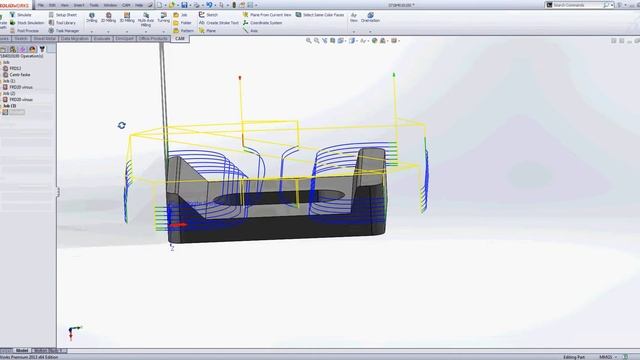The image size is (640, 360).
Task: Open the Help menu
Action: [139, 5]
